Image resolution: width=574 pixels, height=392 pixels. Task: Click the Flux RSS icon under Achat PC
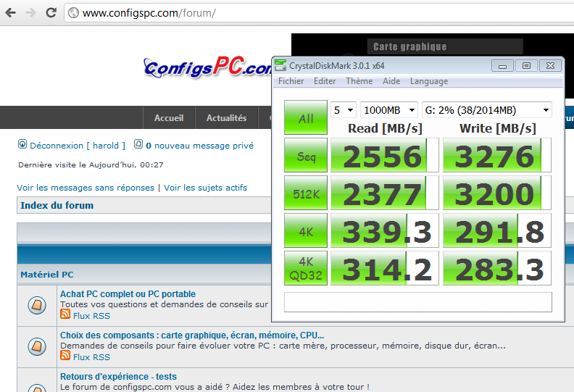(x=65, y=315)
